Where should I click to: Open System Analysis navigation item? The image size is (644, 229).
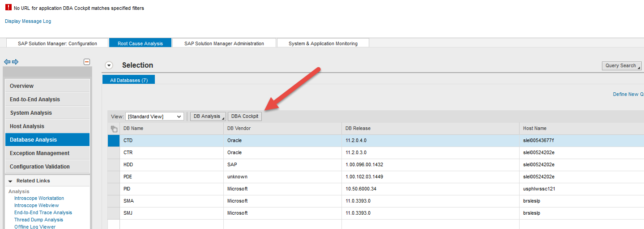point(47,113)
